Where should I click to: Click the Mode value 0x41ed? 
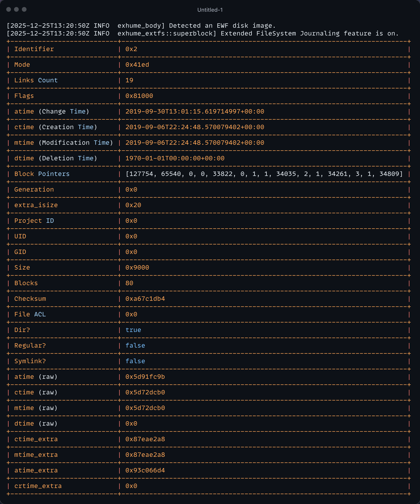(137, 65)
